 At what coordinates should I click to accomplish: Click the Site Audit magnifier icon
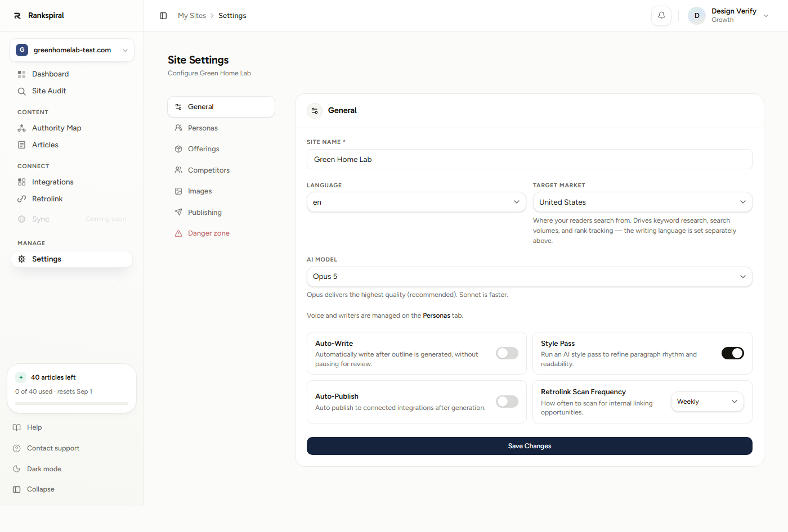[21, 91]
